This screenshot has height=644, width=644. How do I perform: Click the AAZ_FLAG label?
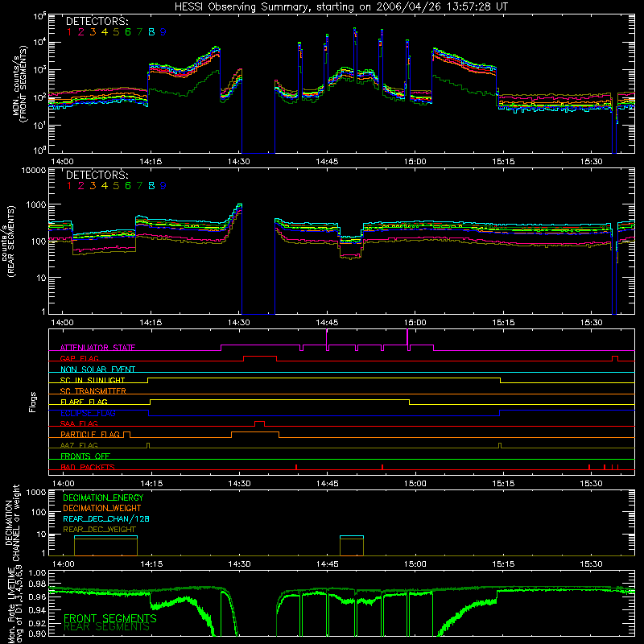79,445
